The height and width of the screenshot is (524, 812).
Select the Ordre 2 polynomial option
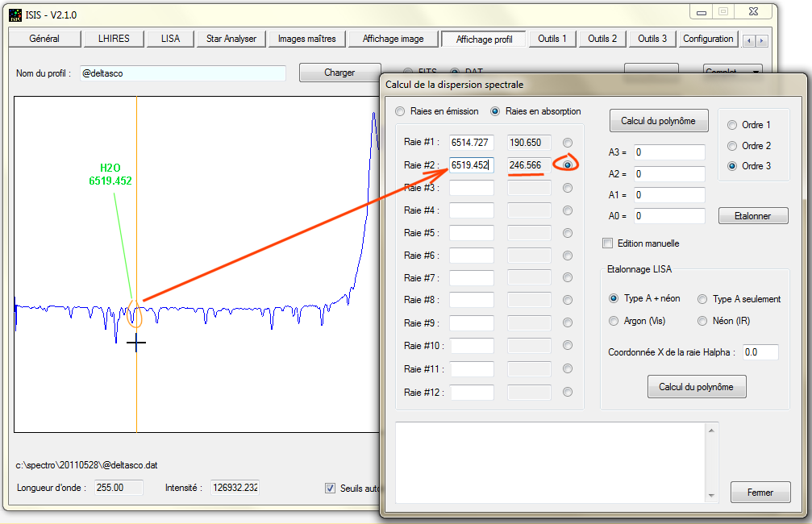click(732, 146)
